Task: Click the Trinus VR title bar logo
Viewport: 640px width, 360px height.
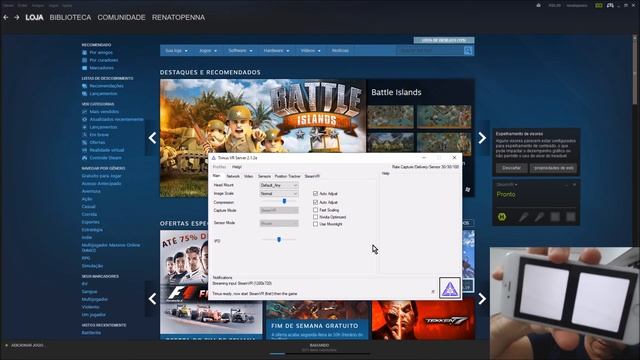Action: coord(213,158)
